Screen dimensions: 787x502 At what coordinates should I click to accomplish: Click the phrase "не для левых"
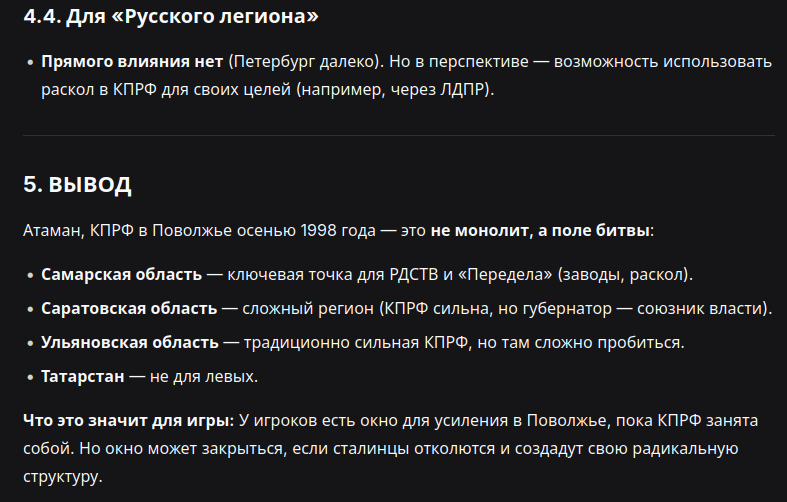(202, 376)
